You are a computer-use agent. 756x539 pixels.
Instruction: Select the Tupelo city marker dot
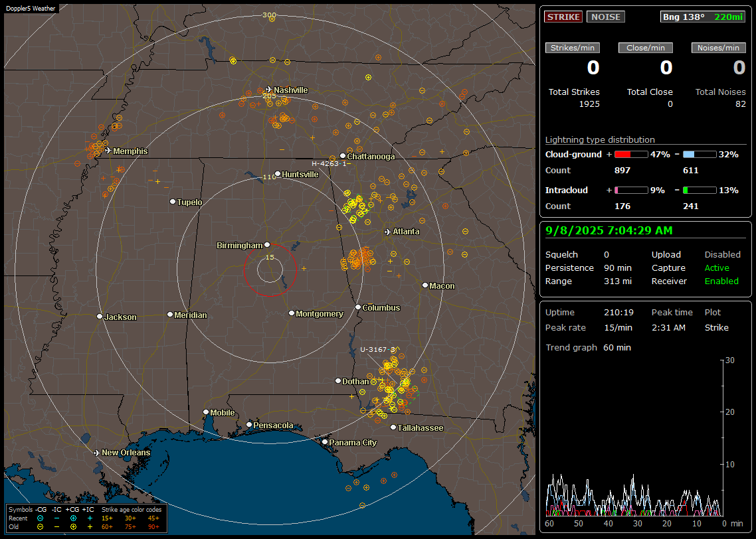pyautogui.click(x=173, y=201)
